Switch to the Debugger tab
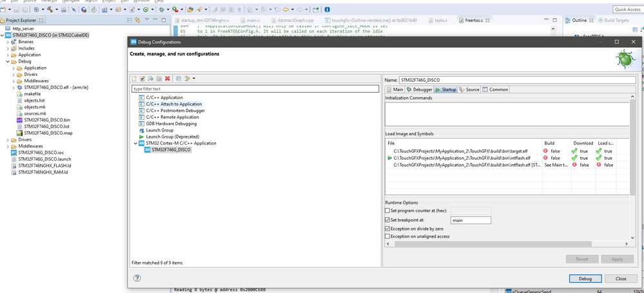 tap(419, 90)
